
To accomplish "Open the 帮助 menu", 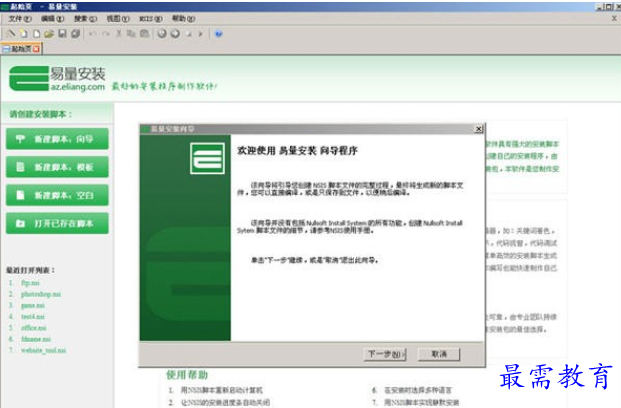I will 183,19.
